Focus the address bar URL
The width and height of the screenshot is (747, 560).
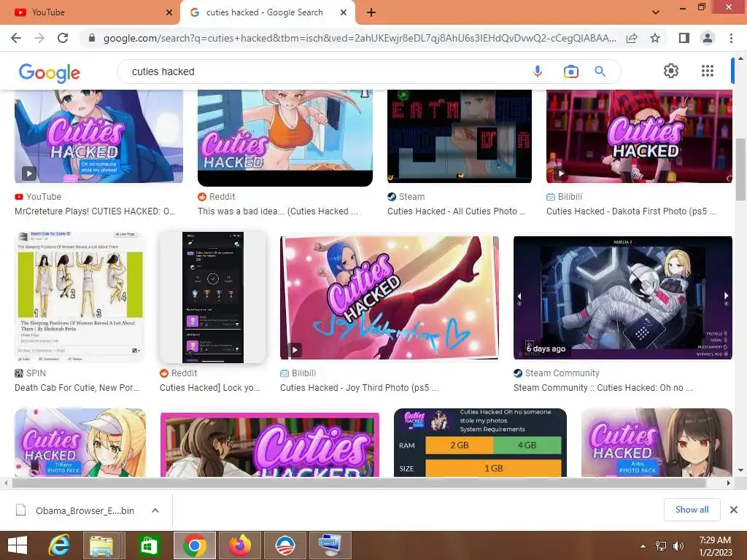pos(360,38)
